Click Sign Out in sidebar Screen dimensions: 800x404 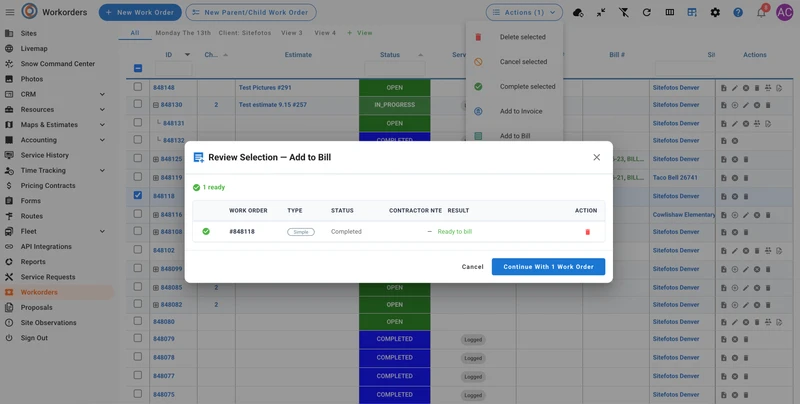click(34, 338)
